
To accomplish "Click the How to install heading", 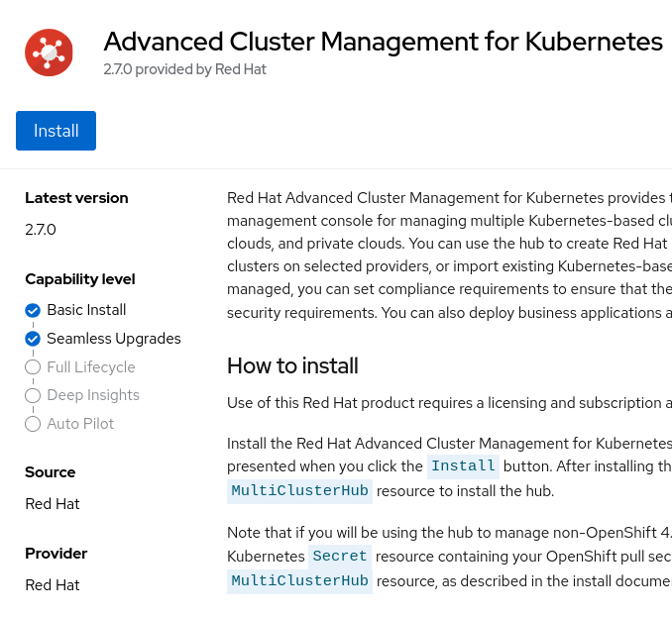I will tap(292, 366).
